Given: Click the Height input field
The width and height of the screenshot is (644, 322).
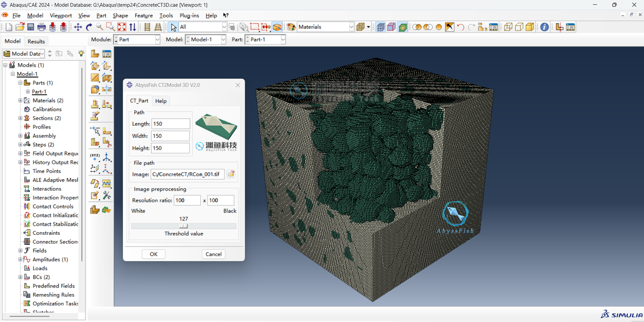Looking at the screenshot, I should coord(170,148).
